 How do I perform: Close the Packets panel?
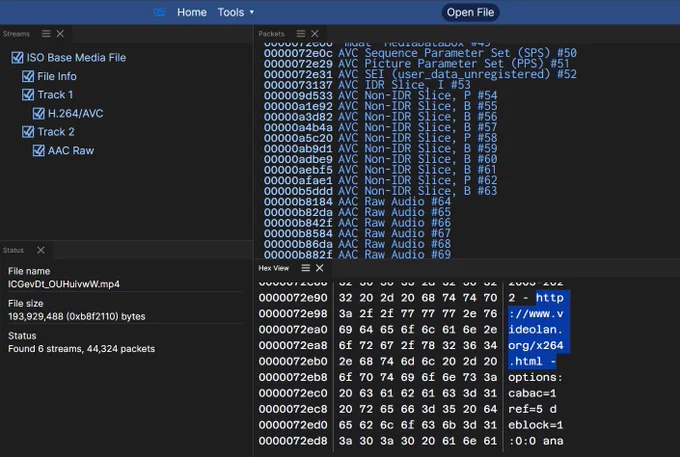point(315,33)
